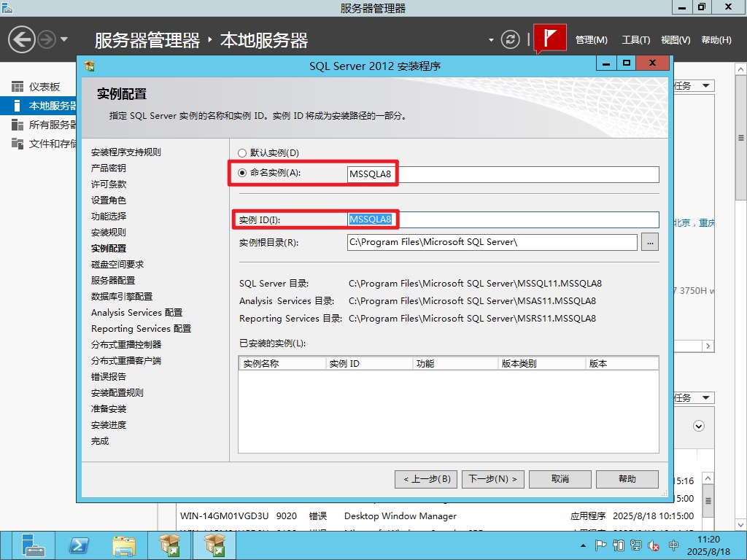747x560 pixels.
Task: Click the 实例根目录 path field
Action: click(492, 242)
